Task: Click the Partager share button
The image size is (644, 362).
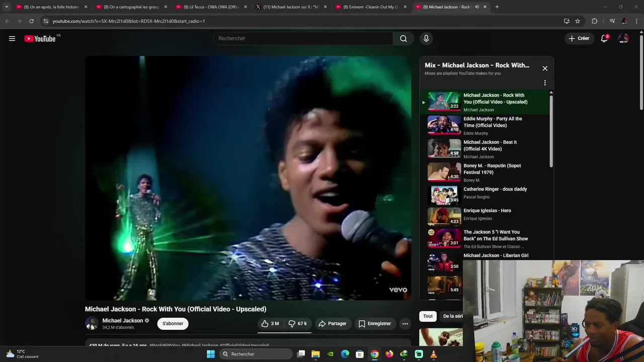Action: [333, 323]
